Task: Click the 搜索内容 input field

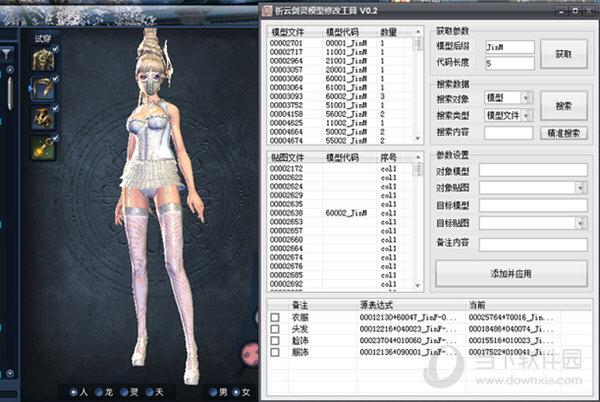Action: pos(509,133)
